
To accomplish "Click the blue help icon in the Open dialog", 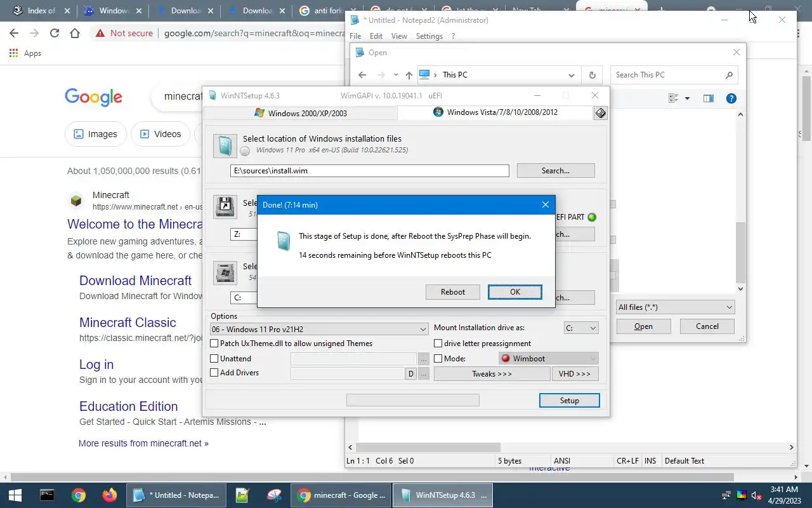I will pos(731,98).
